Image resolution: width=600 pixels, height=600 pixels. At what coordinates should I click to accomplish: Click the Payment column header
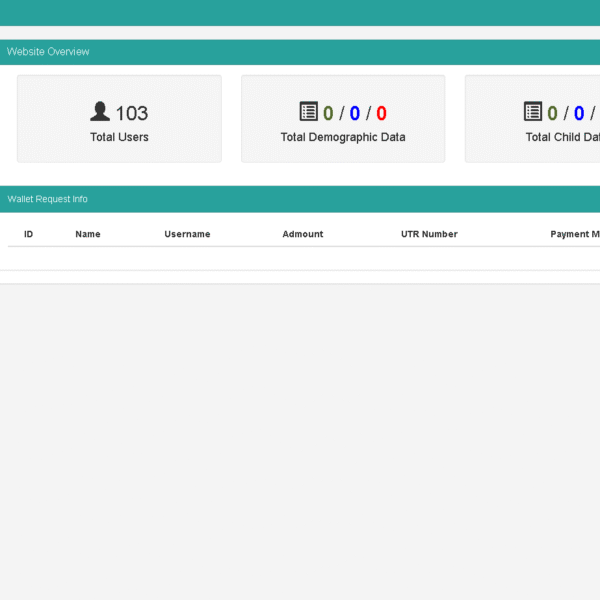pyautogui.click(x=574, y=234)
